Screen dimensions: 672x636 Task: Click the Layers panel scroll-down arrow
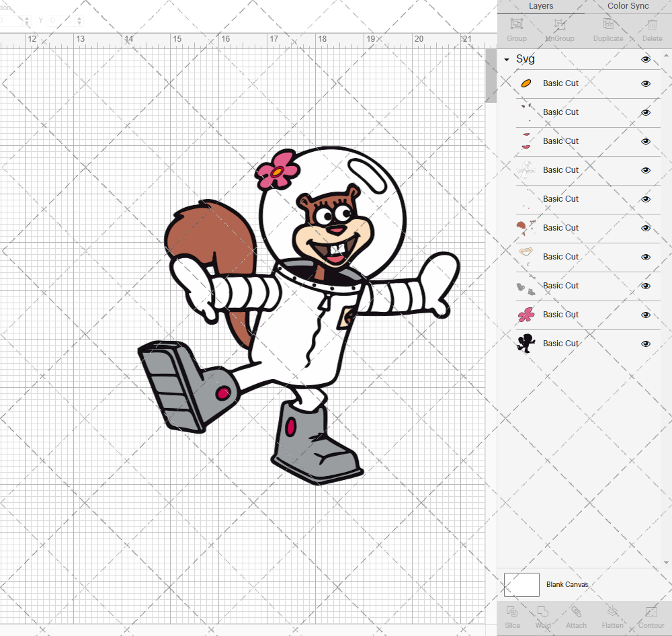[x=665, y=563]
